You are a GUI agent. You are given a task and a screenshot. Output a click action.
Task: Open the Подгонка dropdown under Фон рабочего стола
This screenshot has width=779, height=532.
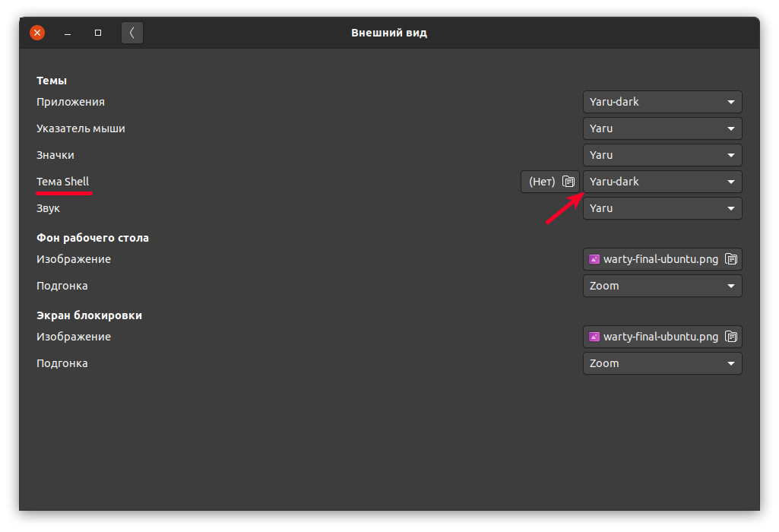click(662, 286)
